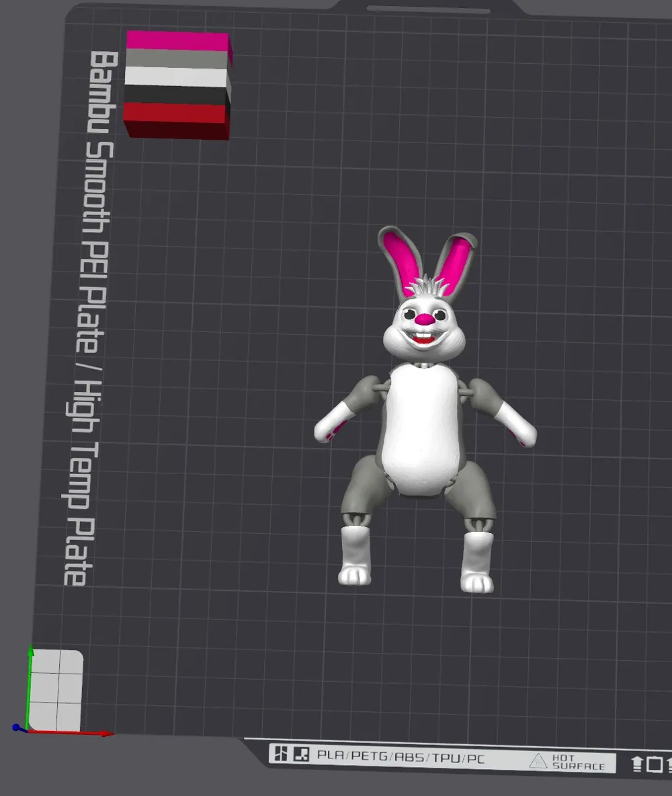The width and height of the screenshot is (672, 796).
Task: Select the black band of the color cube
Action: point(175,95)
